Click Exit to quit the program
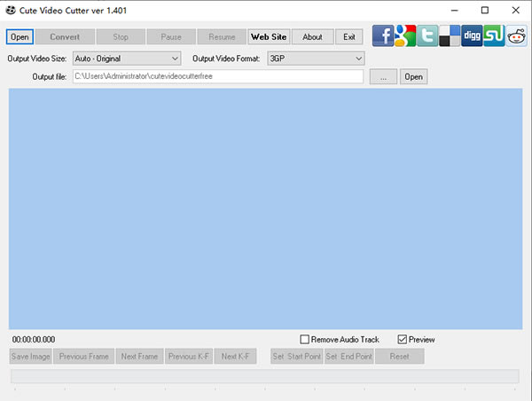The width and height of the screenshot is (532, 401). point(348,36)
